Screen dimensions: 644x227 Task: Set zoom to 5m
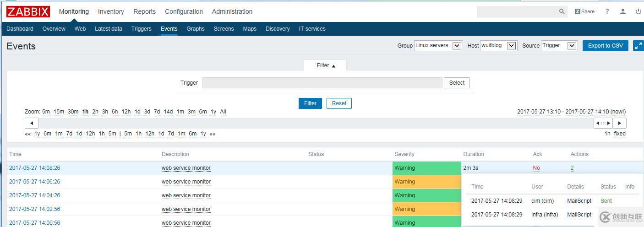[46, 112]
